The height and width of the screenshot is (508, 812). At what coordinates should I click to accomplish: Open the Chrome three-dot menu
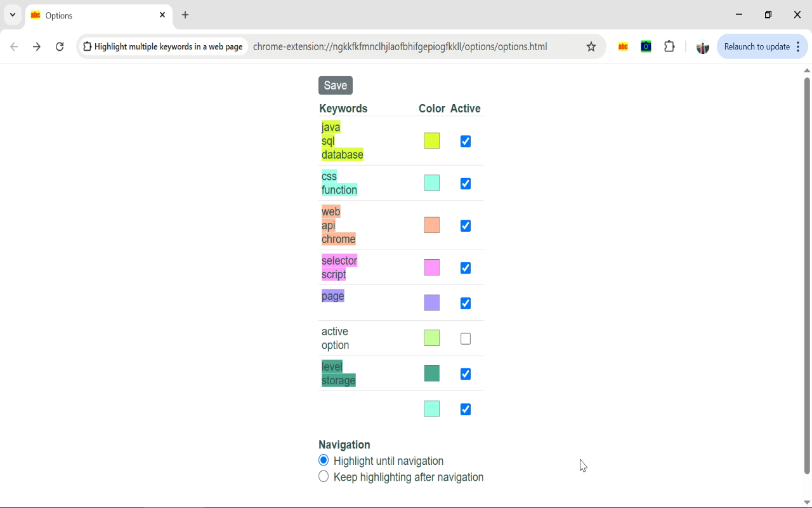(x=797, y=46)
